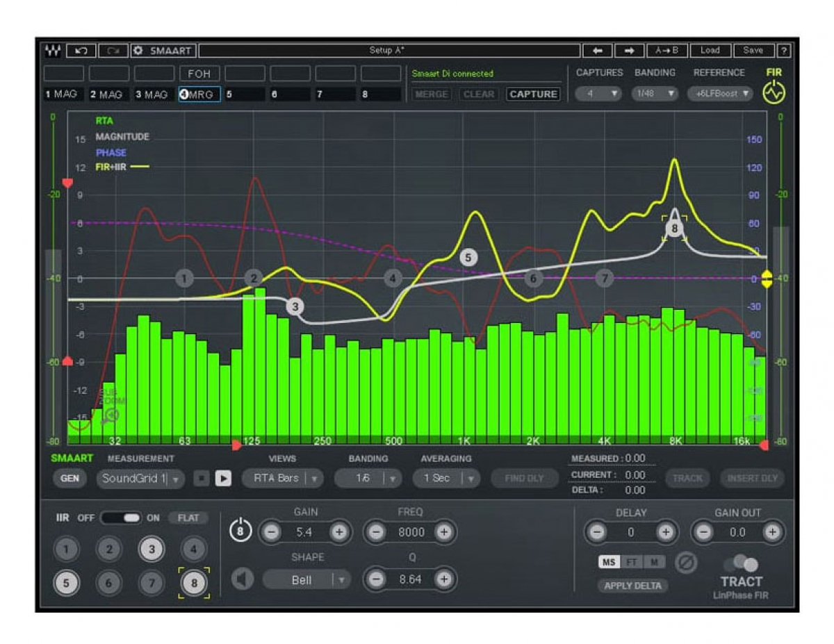Increase frequency with plus button

coord(443,532)
